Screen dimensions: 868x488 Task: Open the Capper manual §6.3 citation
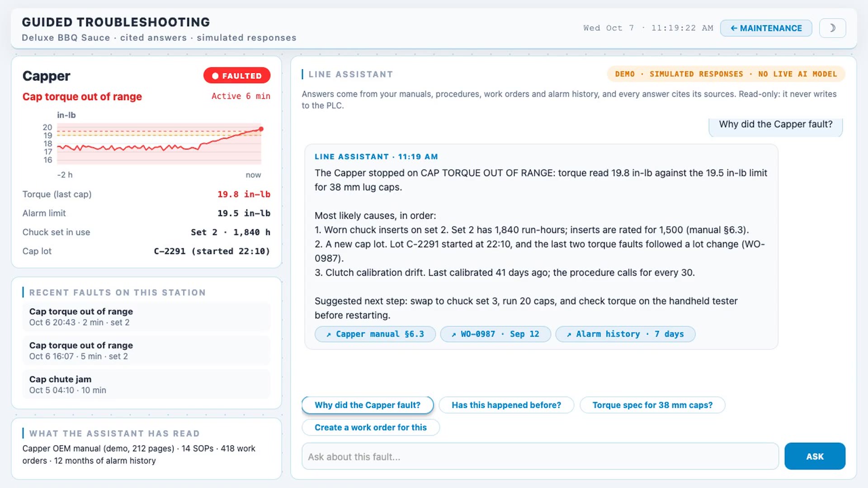(375, 334)
